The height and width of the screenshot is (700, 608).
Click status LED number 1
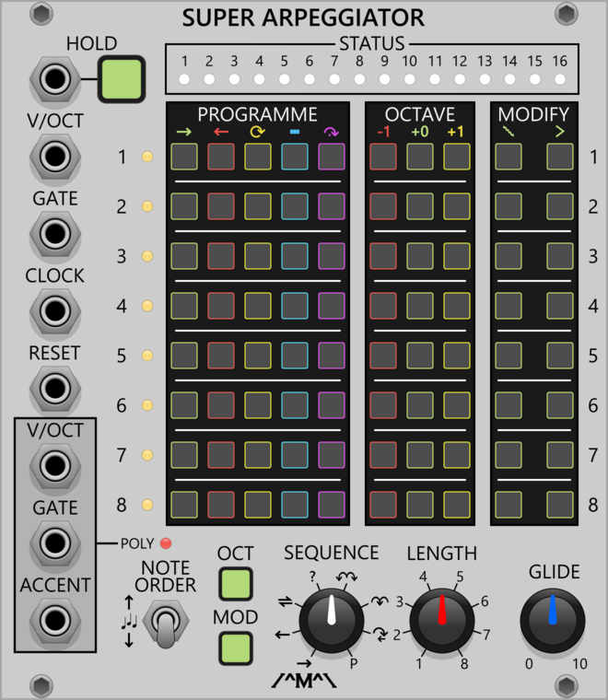pos(184,79)
